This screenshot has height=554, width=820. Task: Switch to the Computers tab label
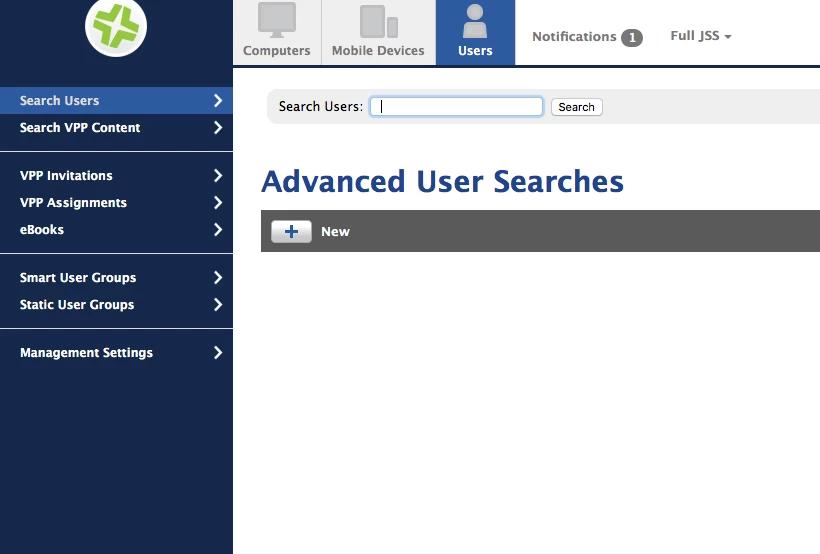(277, 51)
